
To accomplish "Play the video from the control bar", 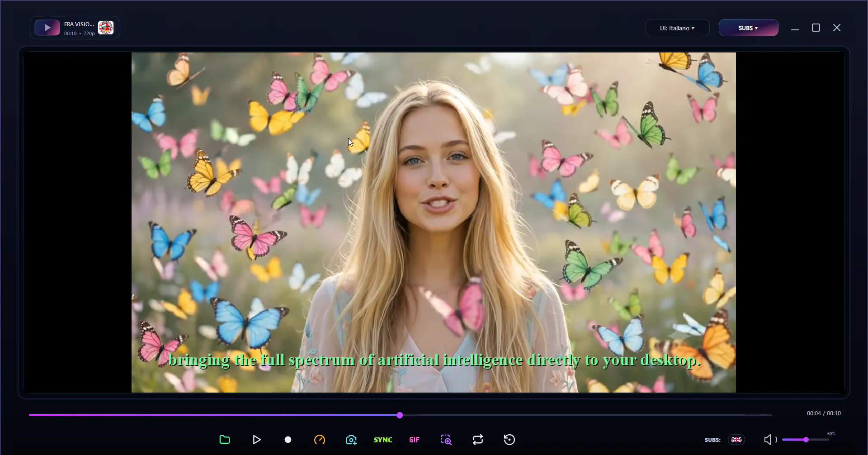I will tap(256, 440).
